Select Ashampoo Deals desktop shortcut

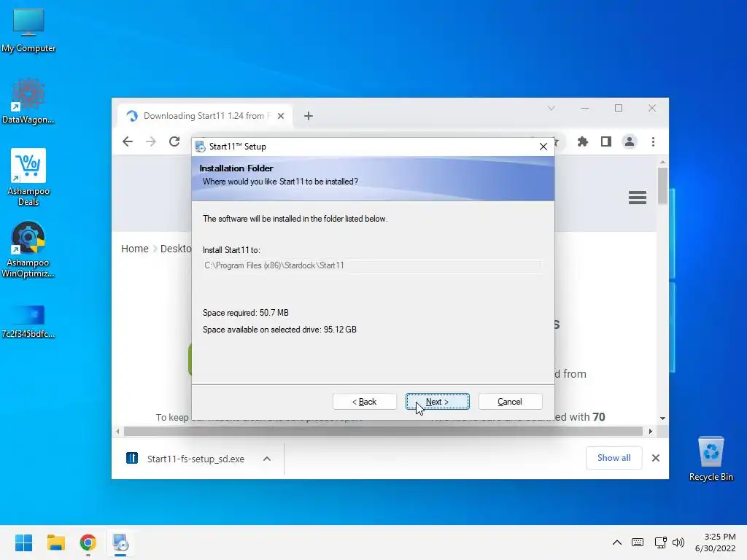[28, 177]
